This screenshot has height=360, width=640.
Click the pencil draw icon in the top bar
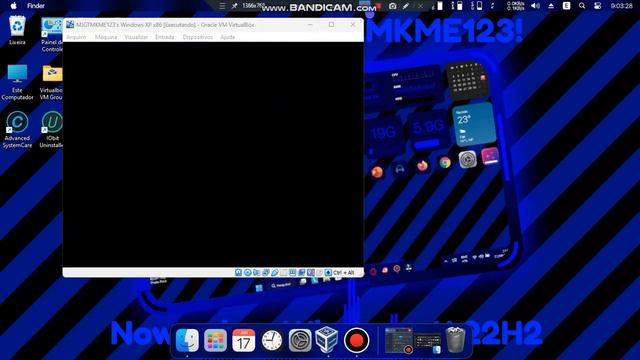point(406,6)
